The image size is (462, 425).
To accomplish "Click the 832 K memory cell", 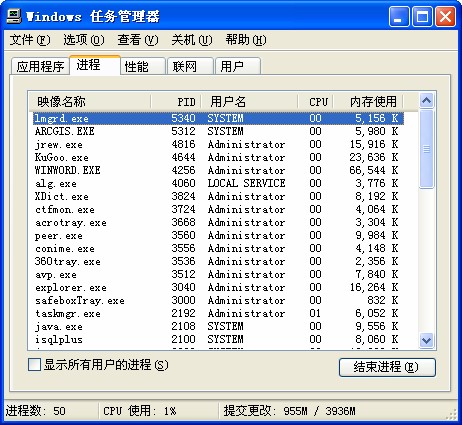I will (x=383, y=300).
